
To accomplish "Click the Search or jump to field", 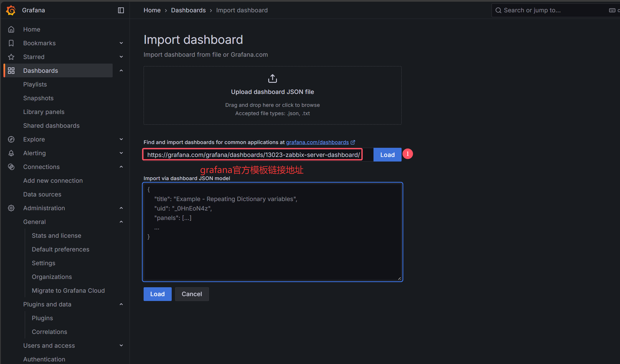I will 556,10.
